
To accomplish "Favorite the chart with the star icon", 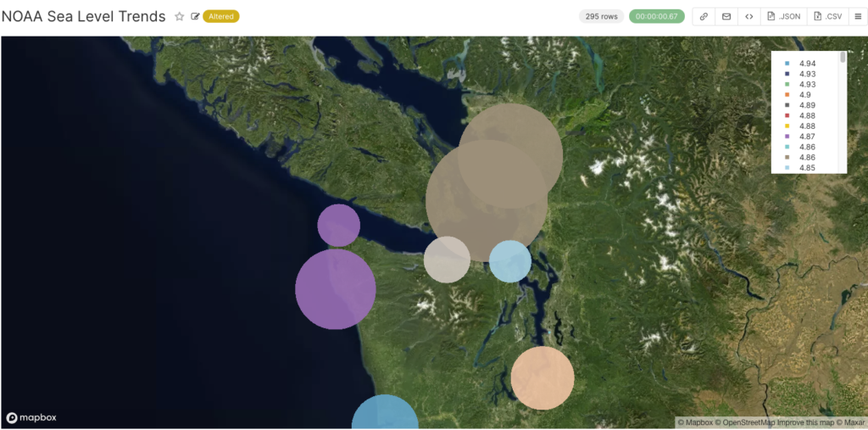I will click(x=180, y=17).
